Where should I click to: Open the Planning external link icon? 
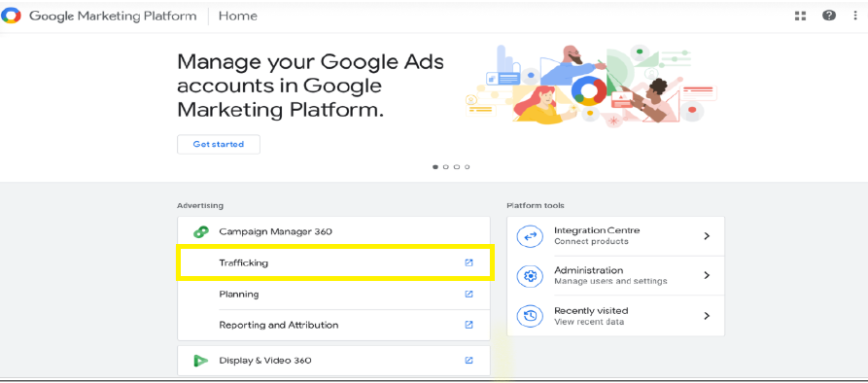click(469, 294)
